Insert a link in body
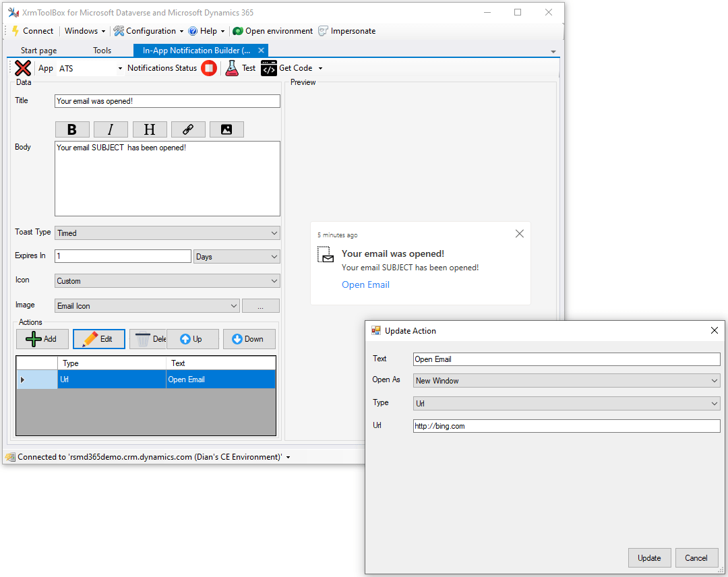The width and height of the screenshot is (728, 577). (188, 129)
